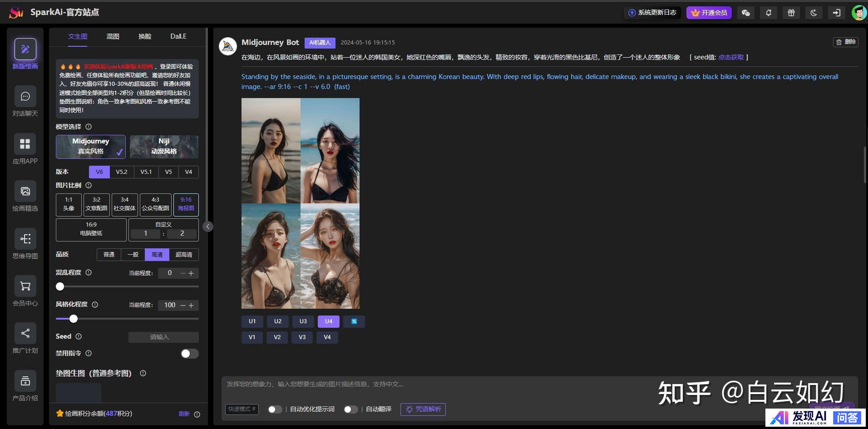Click the 混乱程度 slider handle
The height and width of the screenshot is (429, 868).
(60, 286)
